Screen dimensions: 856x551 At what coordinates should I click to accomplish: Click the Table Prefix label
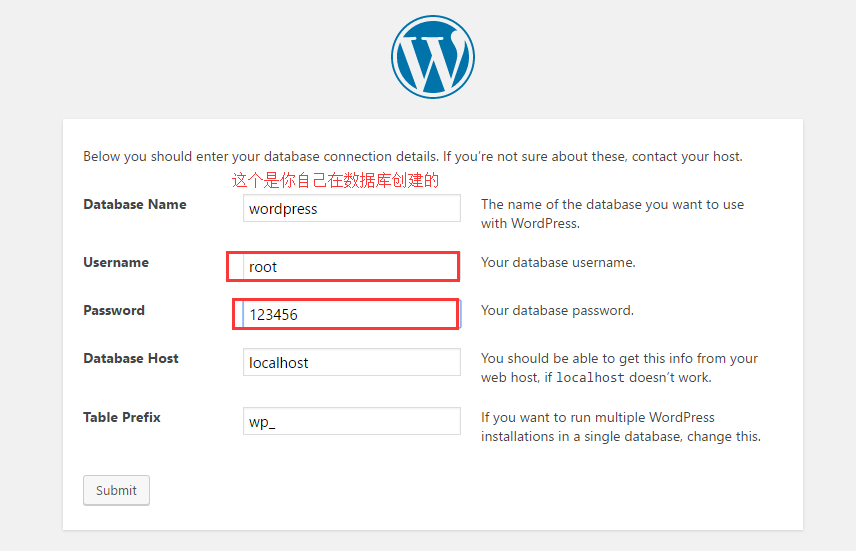(122, 417)
